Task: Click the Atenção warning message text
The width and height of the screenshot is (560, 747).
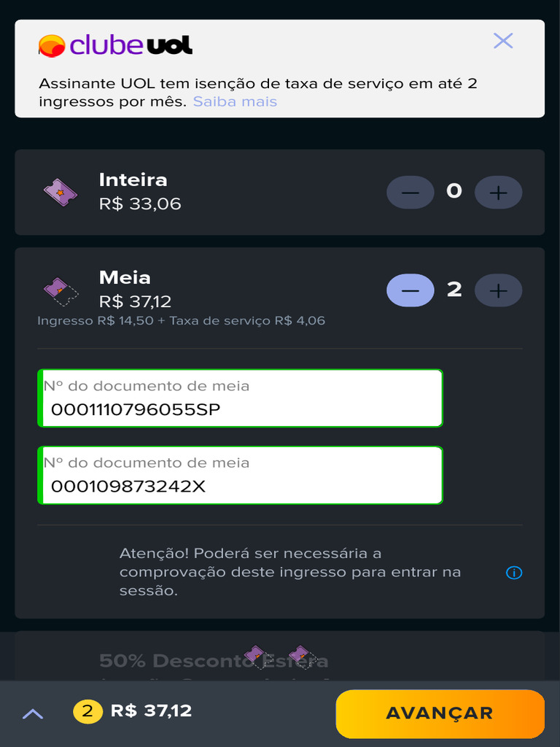Action: (x=292, y=572)
